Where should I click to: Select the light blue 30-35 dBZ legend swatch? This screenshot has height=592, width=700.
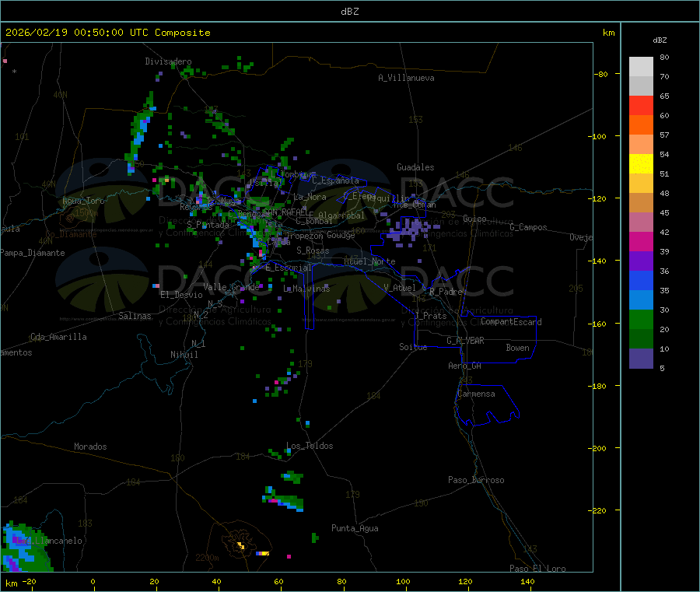click(x=641, y=300)
